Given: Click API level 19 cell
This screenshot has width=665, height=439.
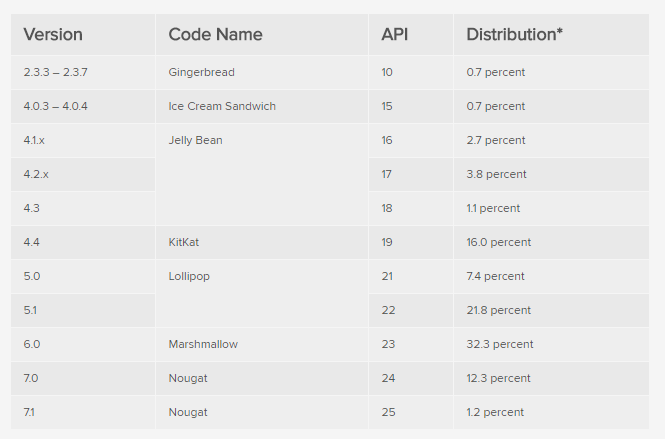Looking at the screenshot, I should 411,242.
